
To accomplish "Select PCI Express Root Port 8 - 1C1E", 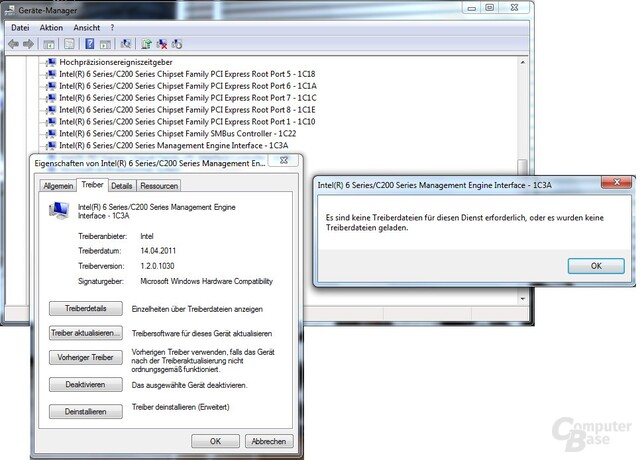I will tap(187, 109).
